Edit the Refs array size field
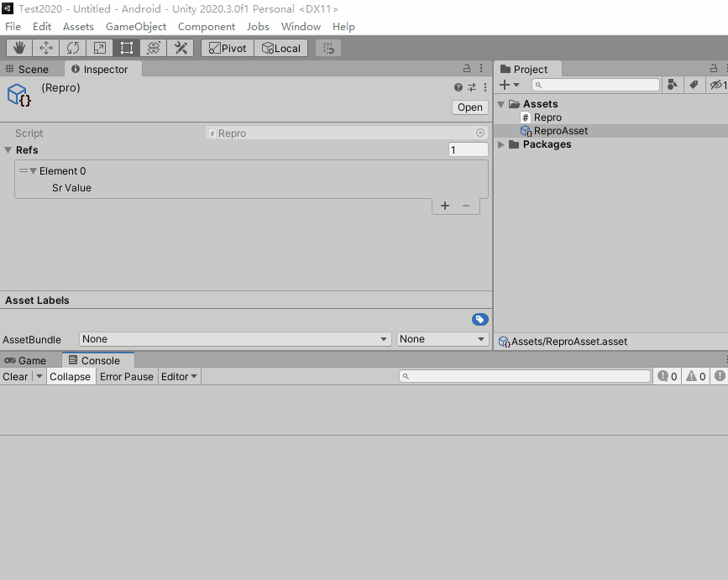 pos(468,149)
